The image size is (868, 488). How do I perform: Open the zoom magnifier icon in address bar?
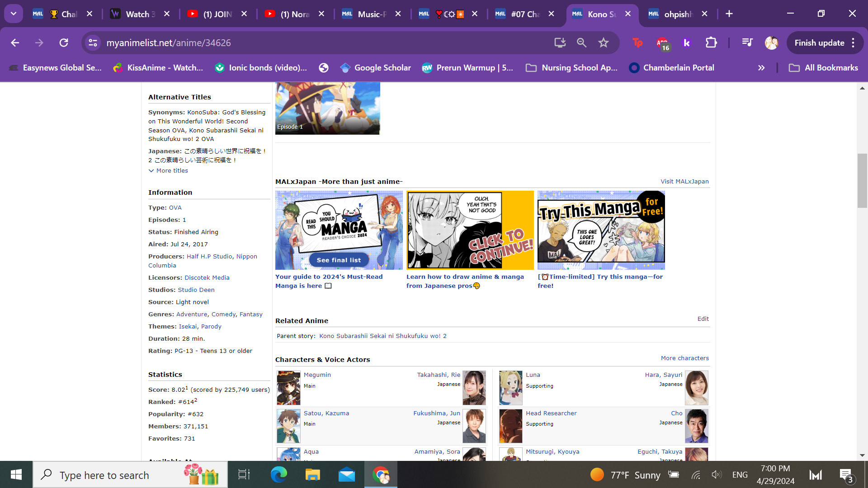581,43
